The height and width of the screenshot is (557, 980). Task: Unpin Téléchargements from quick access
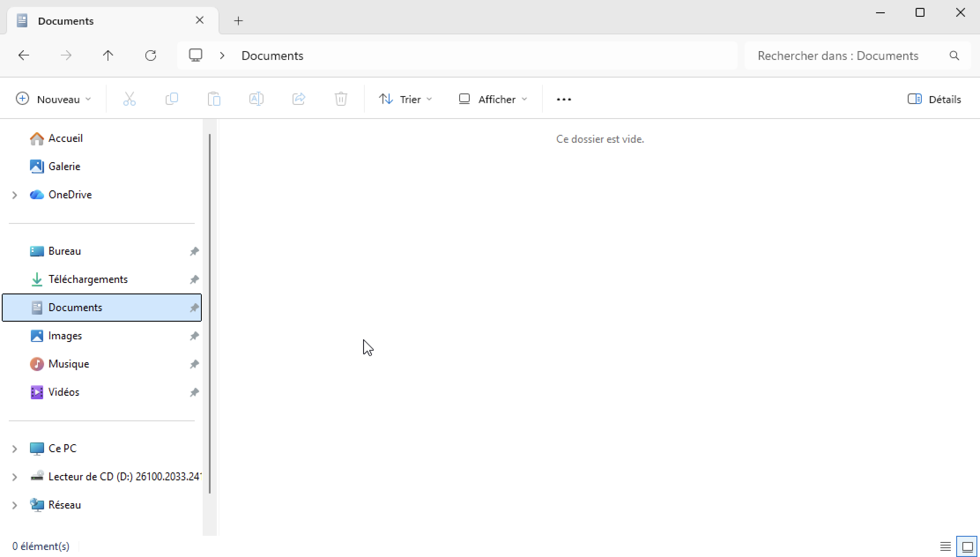tap(194, 279)
